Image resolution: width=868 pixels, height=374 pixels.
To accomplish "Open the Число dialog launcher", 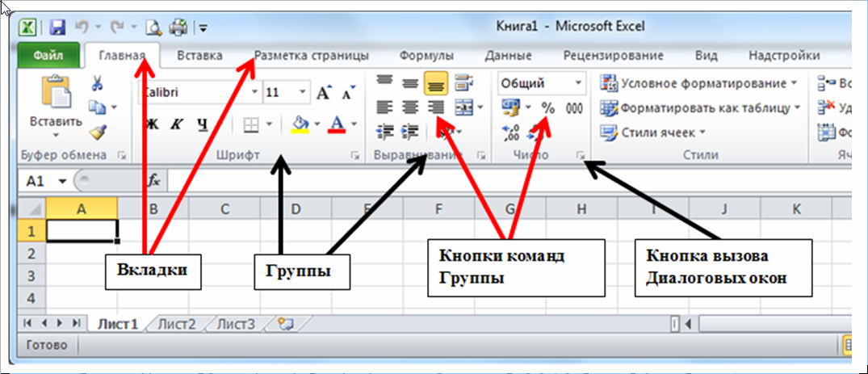I will pos(580,157).
